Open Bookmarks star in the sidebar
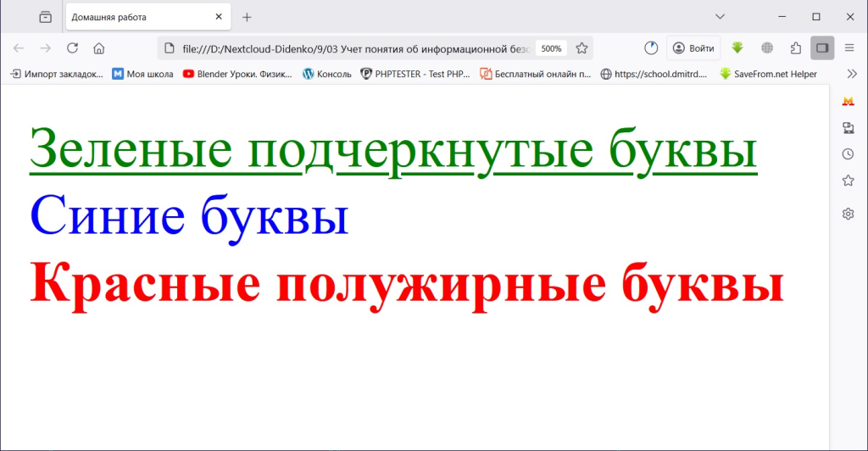Screen dimensions: 868x451 pyautogui.click(x=848, y=181)
